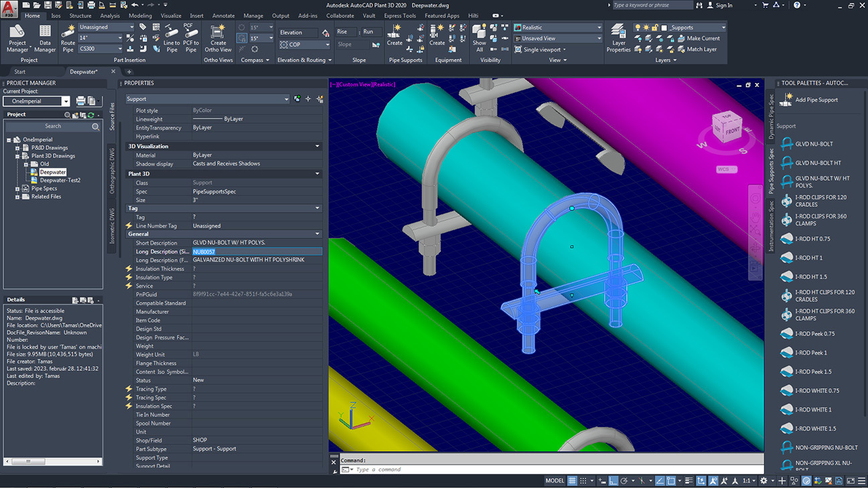868x488 pixels.
Task: Select Deepwater-Test2 in project tree
Action: click(x=60, y=180)
